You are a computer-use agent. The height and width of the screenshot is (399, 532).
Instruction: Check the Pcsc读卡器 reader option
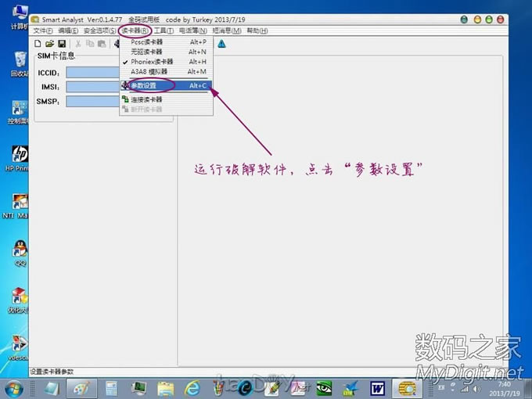(147, 42)
